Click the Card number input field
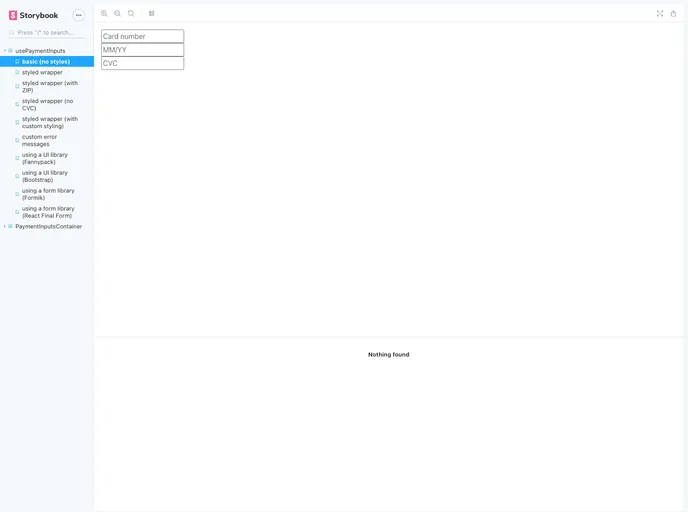This screenshot has height=512, width=688. 143,36
